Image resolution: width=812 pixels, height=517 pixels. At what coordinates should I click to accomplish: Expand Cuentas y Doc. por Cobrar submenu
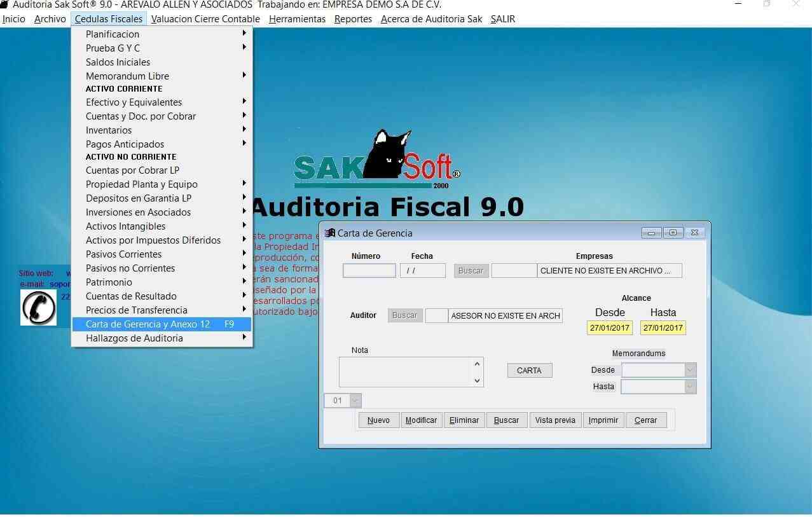162,116
